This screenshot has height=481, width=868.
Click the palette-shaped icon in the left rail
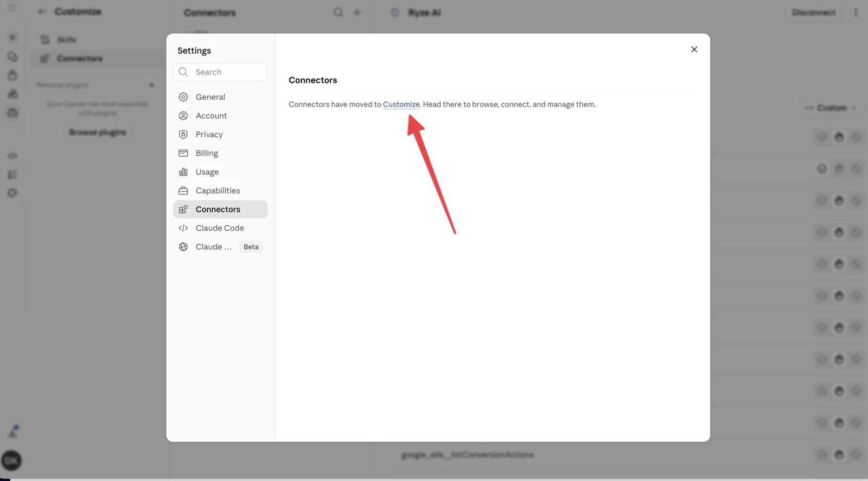tap(12, 193)
